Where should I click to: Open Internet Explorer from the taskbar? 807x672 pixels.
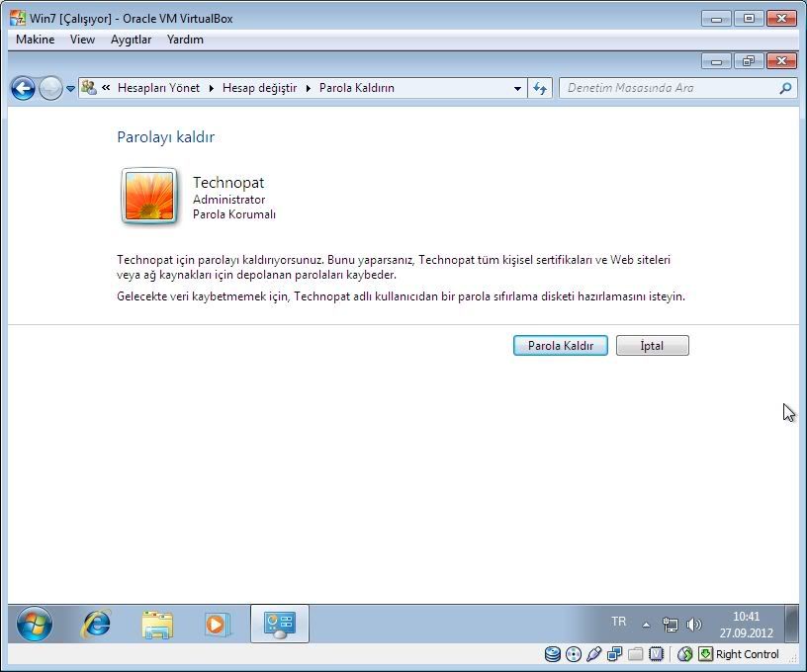point(96,624)
